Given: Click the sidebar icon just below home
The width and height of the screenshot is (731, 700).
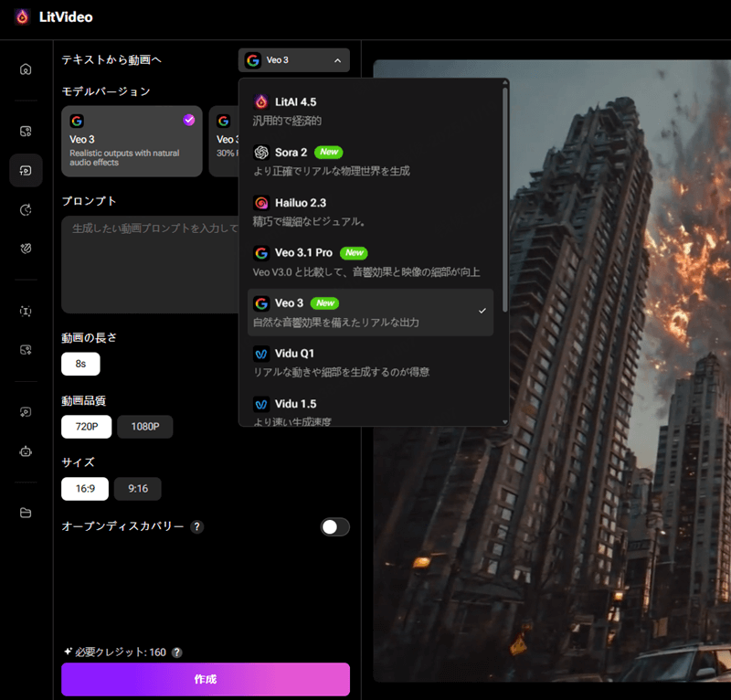Looking at the screenshot, I should click(26, 131).
